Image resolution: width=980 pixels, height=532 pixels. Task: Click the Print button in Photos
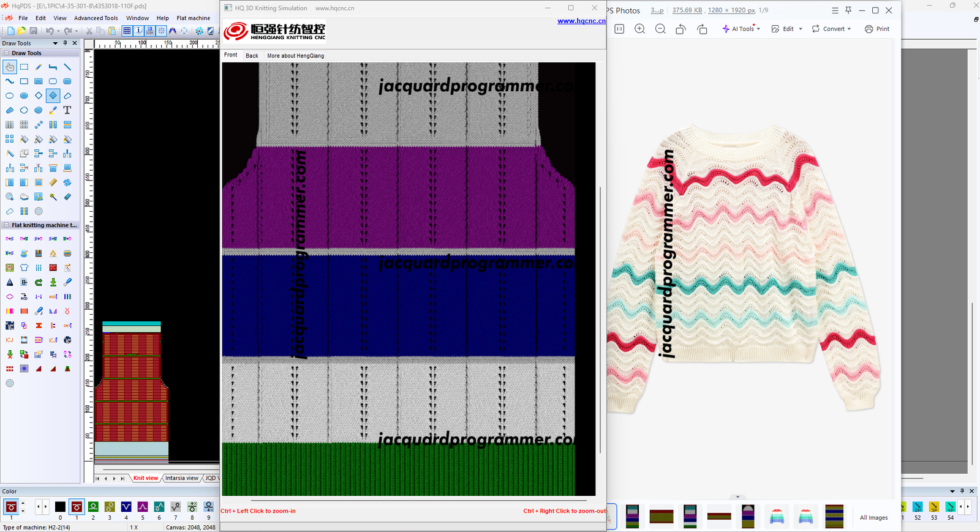tap(877, 29)
